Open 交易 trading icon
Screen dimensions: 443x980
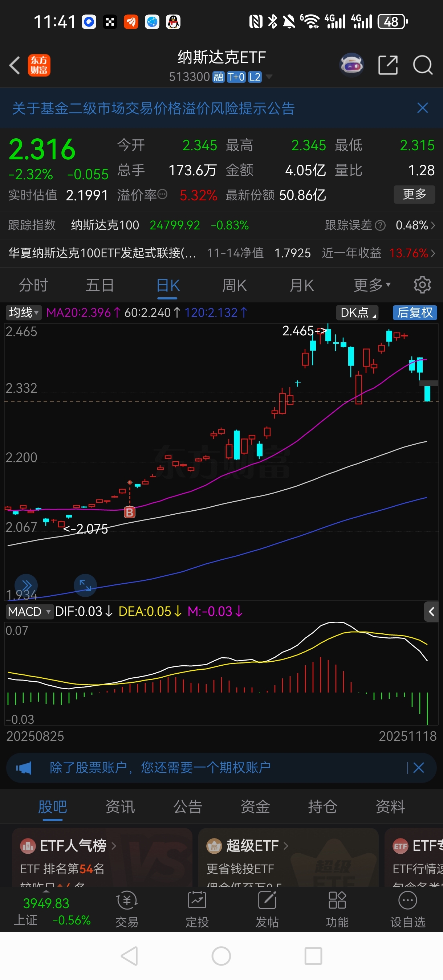coord(127,910)
